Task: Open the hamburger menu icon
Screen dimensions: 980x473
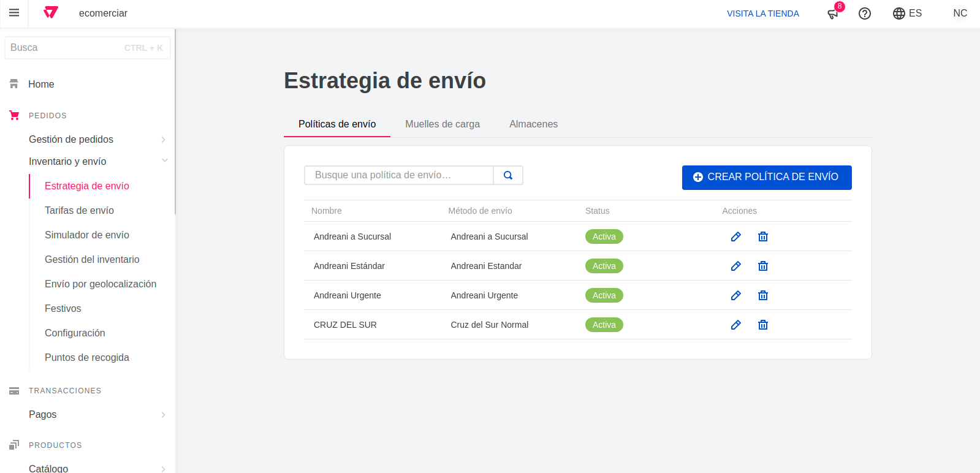Action: 14,13
